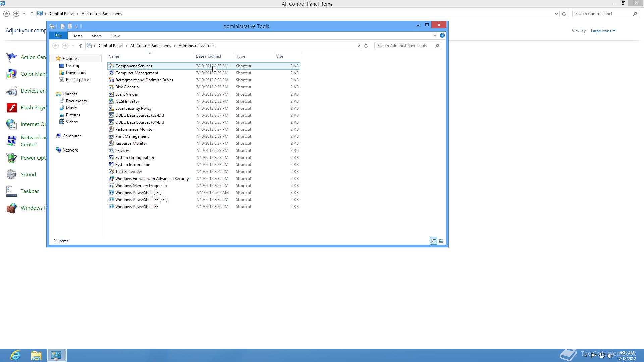644x362 pixels.
Task: Open the View by Large icons dropdown
Action: 603,31
